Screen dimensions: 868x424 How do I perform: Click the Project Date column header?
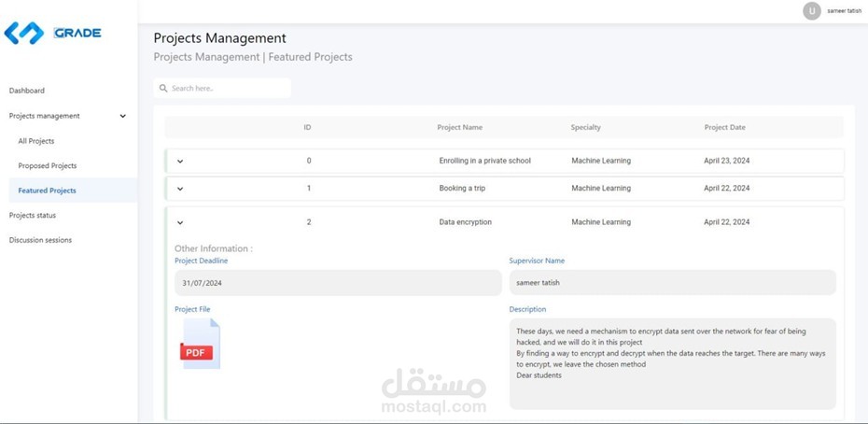(724, 127)
